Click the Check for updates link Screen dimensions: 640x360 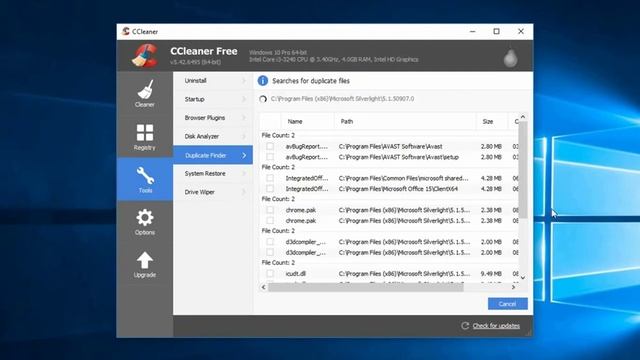(496, 326)
